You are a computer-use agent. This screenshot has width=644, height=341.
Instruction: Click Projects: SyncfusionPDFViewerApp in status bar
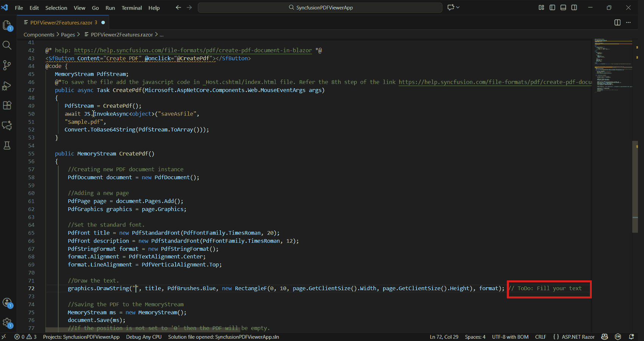tap(81, 337)
